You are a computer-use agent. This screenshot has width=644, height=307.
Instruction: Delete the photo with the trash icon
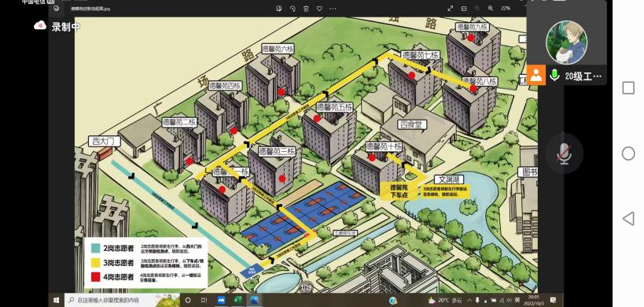(306, 9)
